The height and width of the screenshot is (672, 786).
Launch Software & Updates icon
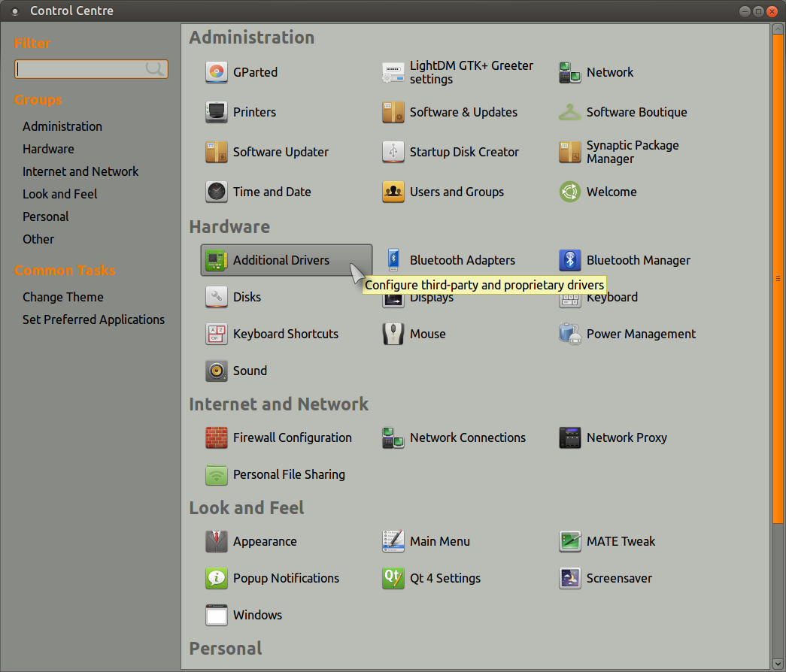point(393,112)
